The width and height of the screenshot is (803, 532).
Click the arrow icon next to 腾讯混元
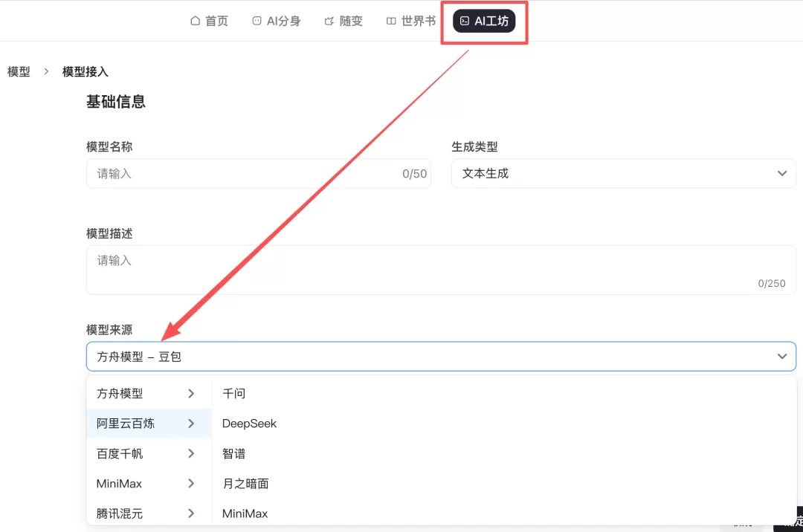click(191, 513)
